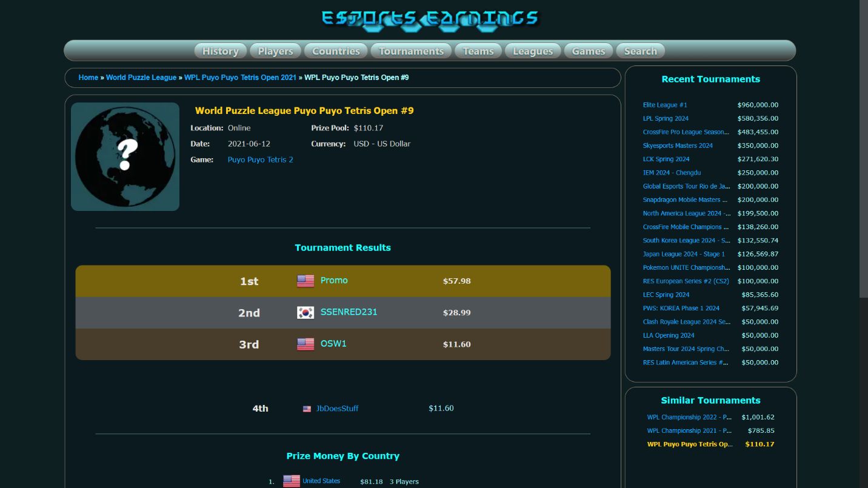The width and height of the screenshot is (868, 488).
Task: Open SSENRED231 player profile link
Action: click(x=349, y=312)
